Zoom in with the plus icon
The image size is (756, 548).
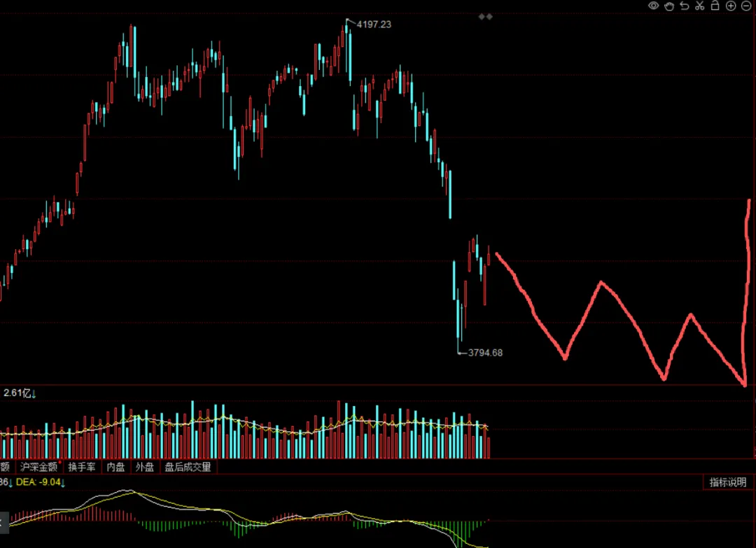click(x=731, y=6)
